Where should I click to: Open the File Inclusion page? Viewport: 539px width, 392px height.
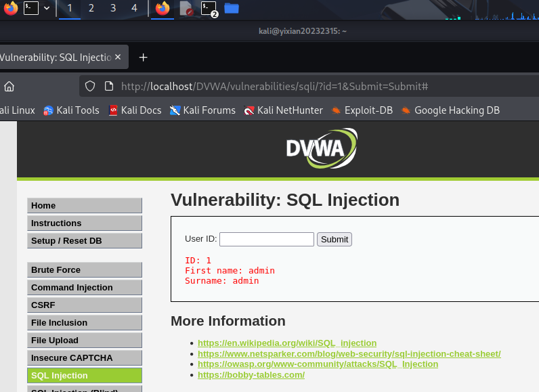85,322
